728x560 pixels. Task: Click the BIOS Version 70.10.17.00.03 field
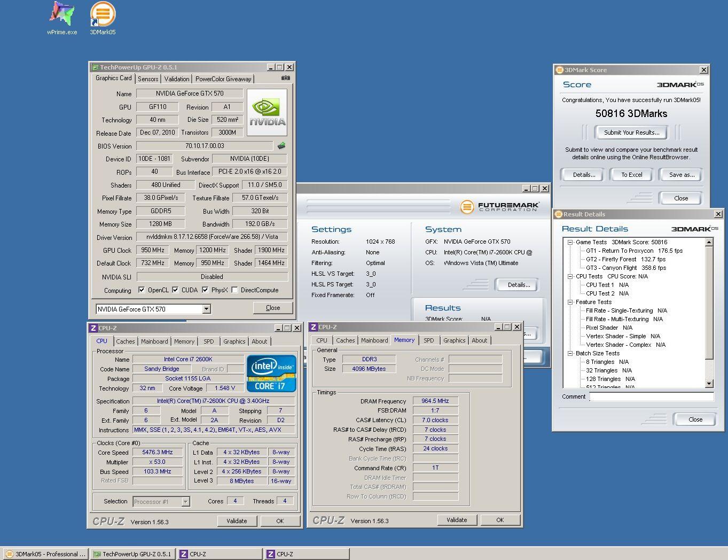(x=205, y=146)
